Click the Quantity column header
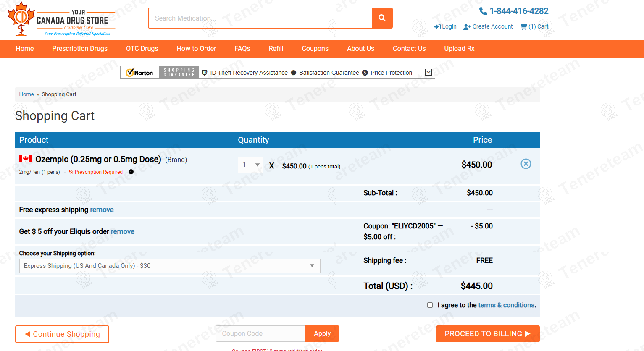This screenshot has width=644, height=351. (253, 140)
